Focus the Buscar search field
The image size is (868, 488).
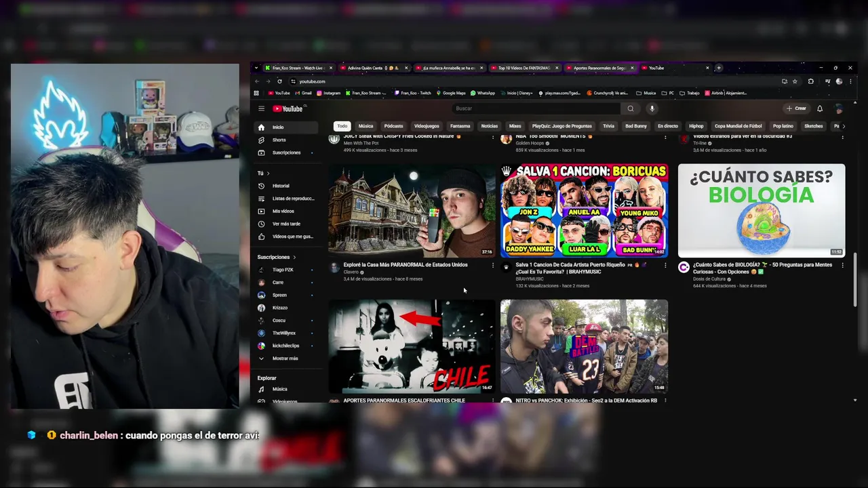(x=536, y=108)
